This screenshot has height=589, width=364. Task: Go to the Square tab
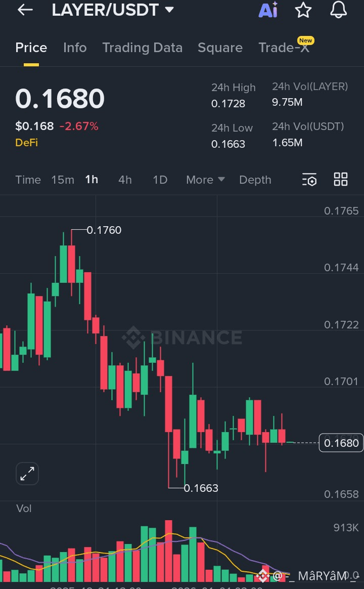click(x=220, y=48)
